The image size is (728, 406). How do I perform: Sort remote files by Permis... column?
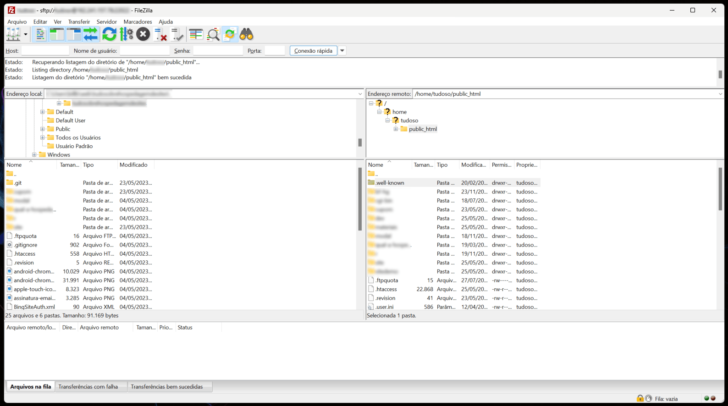tap(502, 165)
